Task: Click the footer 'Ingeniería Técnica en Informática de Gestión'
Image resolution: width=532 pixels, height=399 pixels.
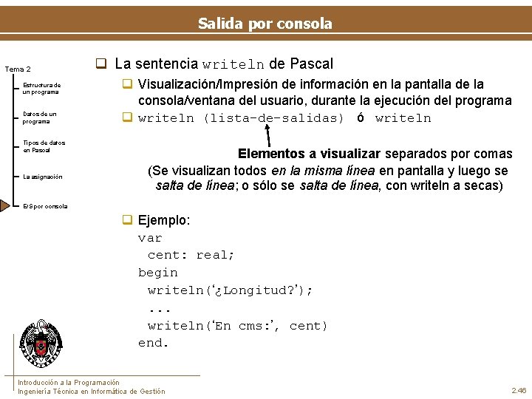Action: [92, 392]
